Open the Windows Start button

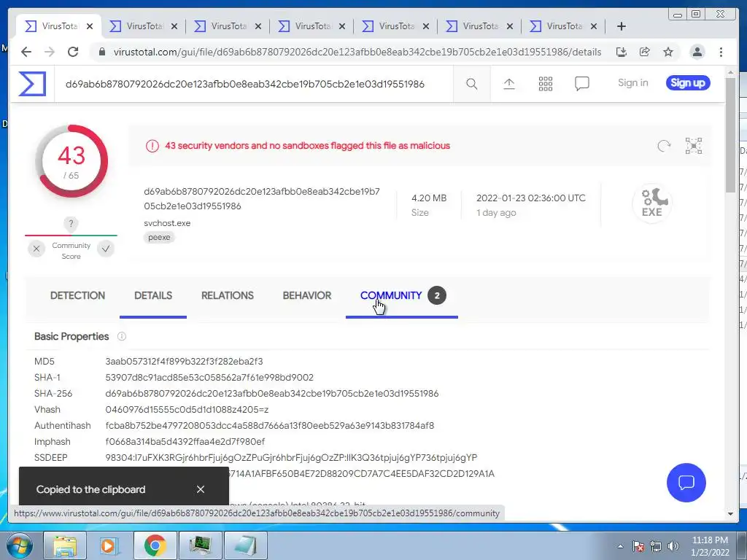point(20,545)
